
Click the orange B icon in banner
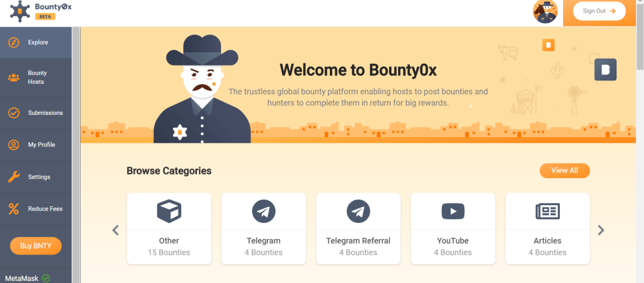click(x=548, y=45)
